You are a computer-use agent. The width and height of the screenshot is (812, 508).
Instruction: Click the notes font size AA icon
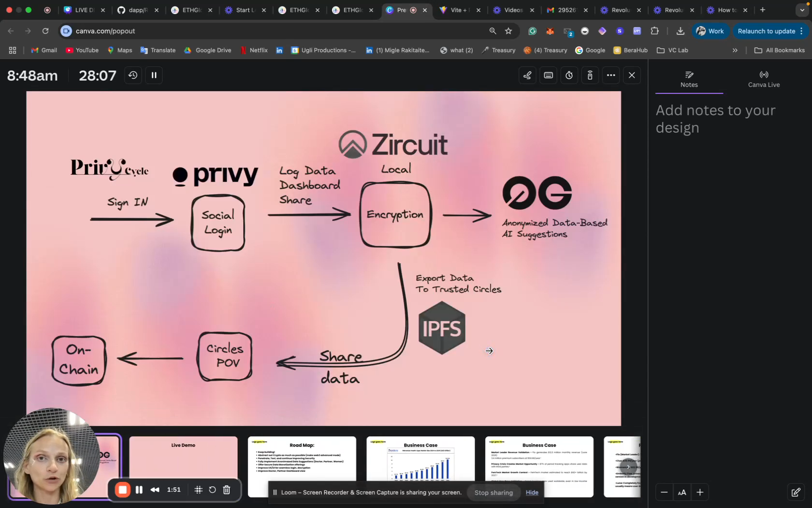682,493
